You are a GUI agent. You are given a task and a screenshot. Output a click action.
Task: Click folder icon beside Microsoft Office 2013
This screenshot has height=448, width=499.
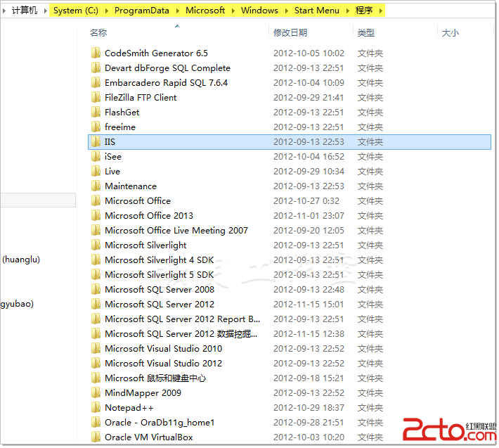pyautogui.click(x=96, y=216)
